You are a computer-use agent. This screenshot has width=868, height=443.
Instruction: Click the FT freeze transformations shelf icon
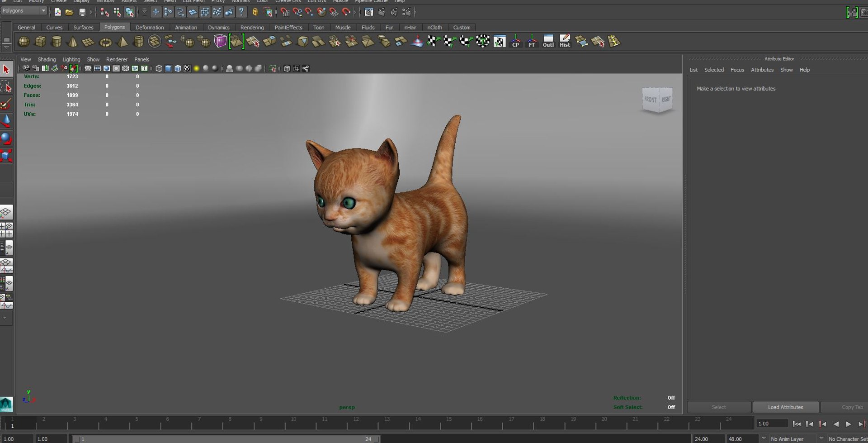(532, 41)
